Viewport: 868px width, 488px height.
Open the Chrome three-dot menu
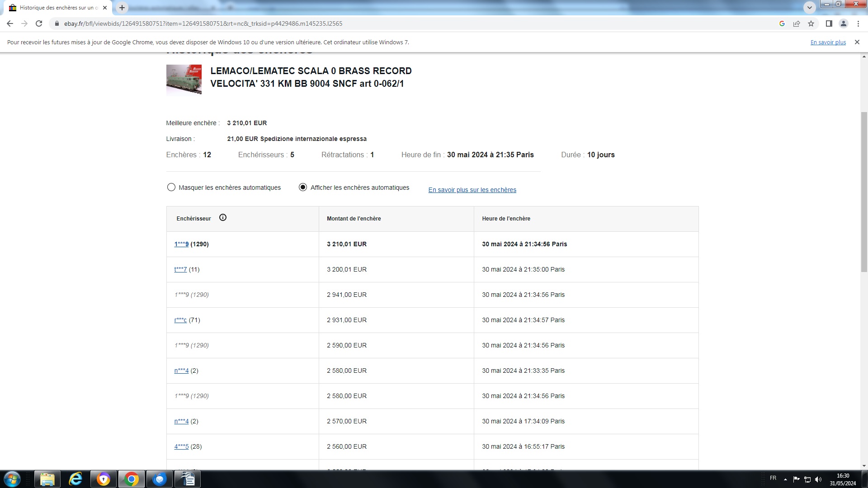point(858,23)
